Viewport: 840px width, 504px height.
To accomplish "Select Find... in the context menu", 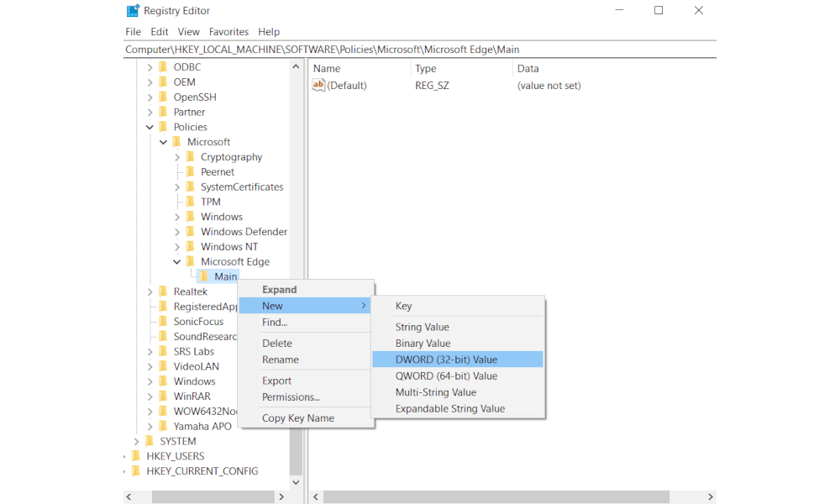I will pyautogui.click(x=306, y=323).
